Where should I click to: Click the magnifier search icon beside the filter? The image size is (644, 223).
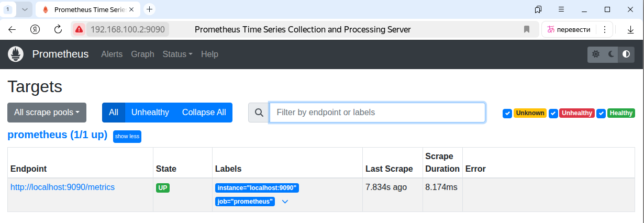259,113
